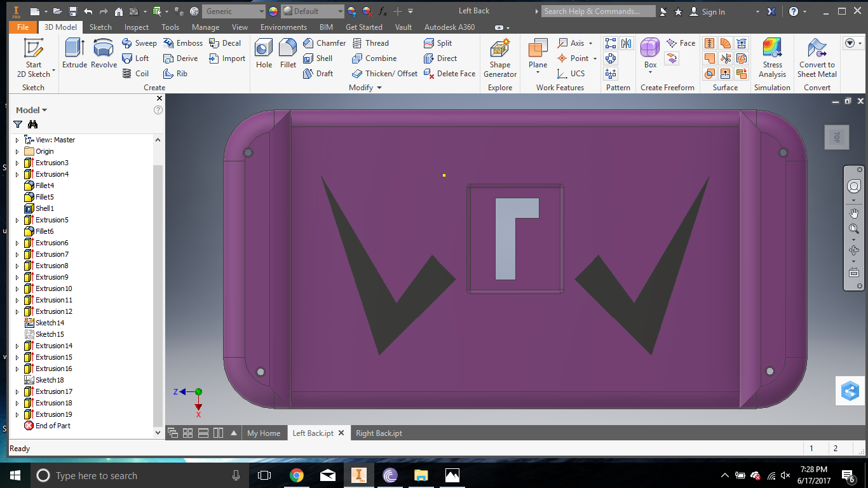Viewport: 868px width, 488px height.
Task: Select the Shell tool
Action: point(318,58)
